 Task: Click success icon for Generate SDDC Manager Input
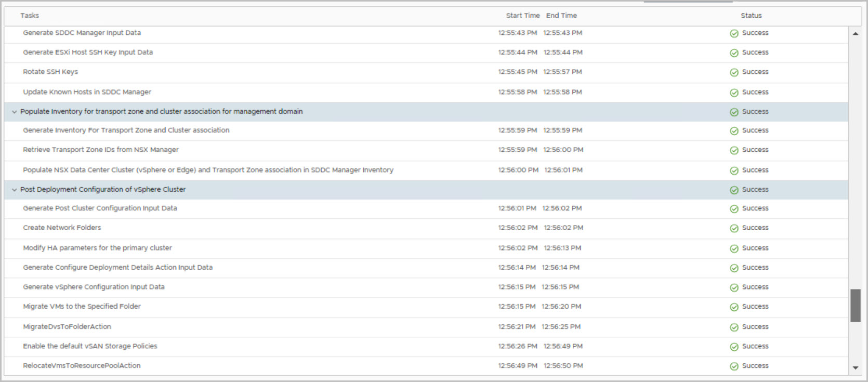click(x=734, y=33)
